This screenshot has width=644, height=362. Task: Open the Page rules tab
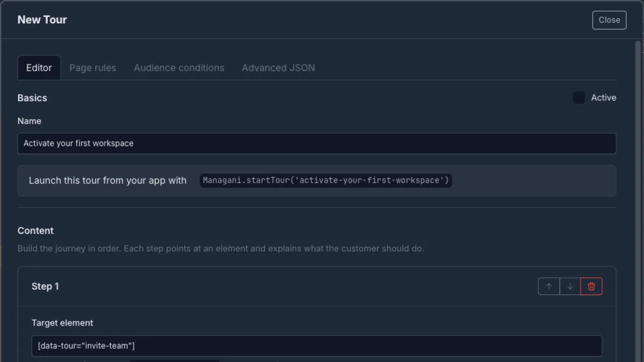pos(93,68)
